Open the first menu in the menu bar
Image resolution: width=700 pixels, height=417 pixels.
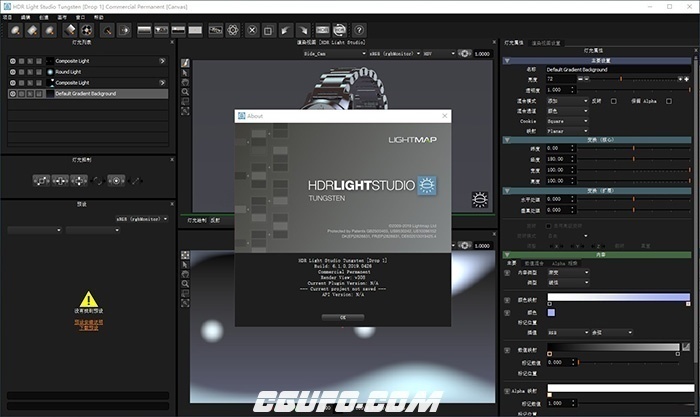(7, 17)
